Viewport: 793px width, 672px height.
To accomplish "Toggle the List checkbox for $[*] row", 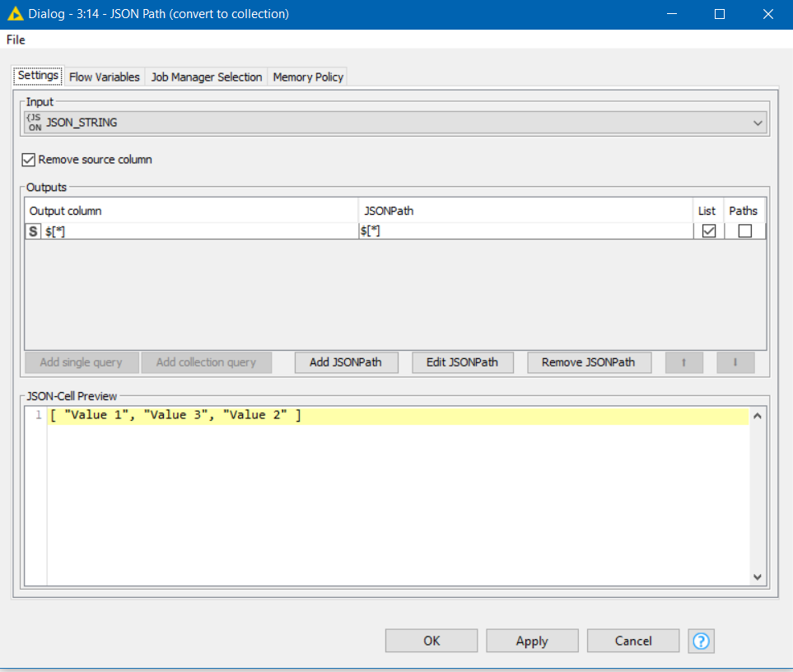I will point(708,231).
